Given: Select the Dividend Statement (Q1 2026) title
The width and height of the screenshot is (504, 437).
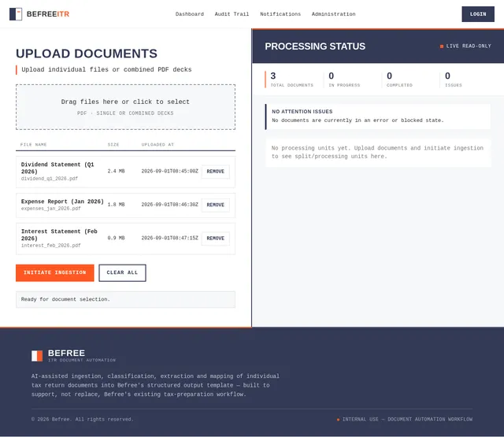Looking at the screenshot, I should tap(57, 168).
